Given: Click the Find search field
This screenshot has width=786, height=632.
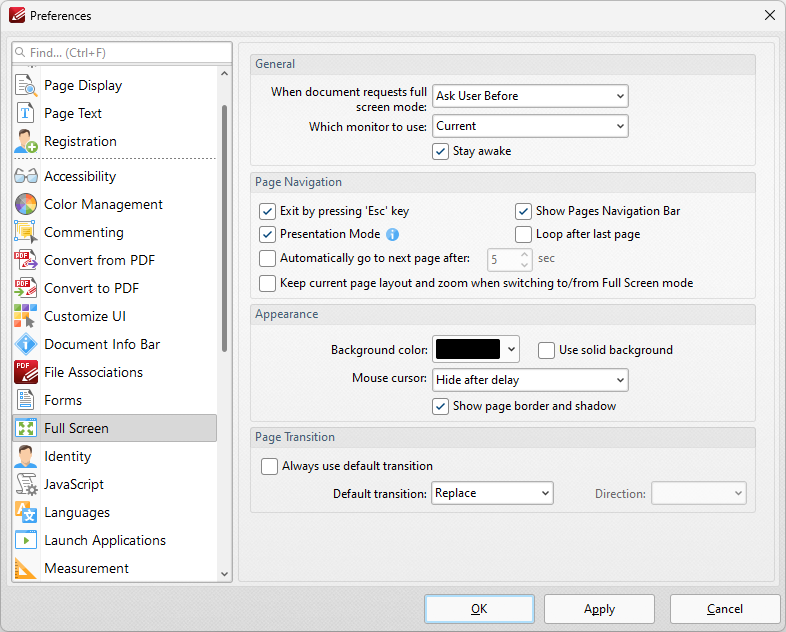Looking at the screenshot, I should coord(122,52).
